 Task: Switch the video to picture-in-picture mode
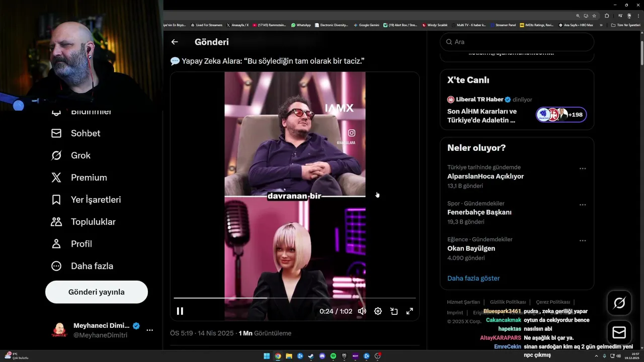[x=394, y=311]
